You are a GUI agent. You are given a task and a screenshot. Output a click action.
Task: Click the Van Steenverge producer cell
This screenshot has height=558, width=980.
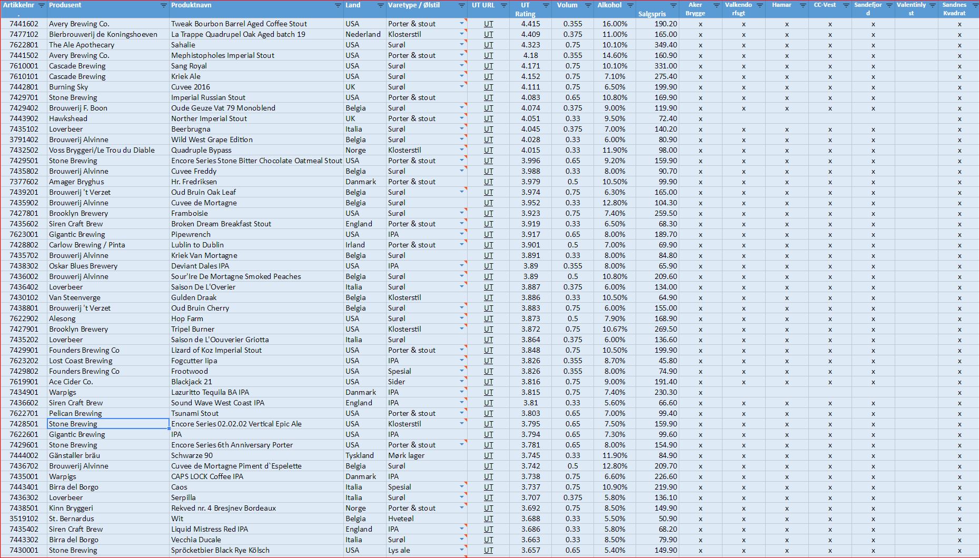click(108, 297)
